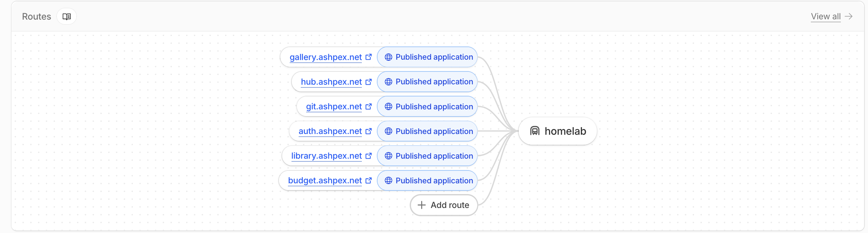Click globe icon in auth.ashpex.net row
This screenshot has height=233, width=868.
click(388, 131)
